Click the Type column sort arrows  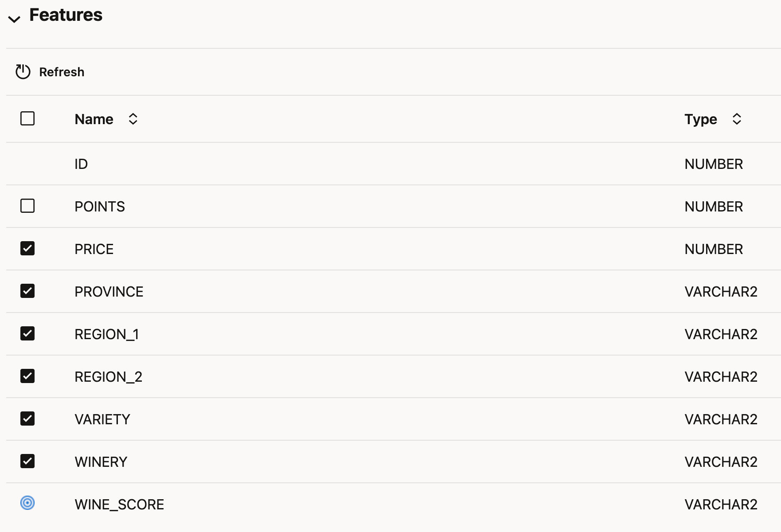(x=736, y=119)
